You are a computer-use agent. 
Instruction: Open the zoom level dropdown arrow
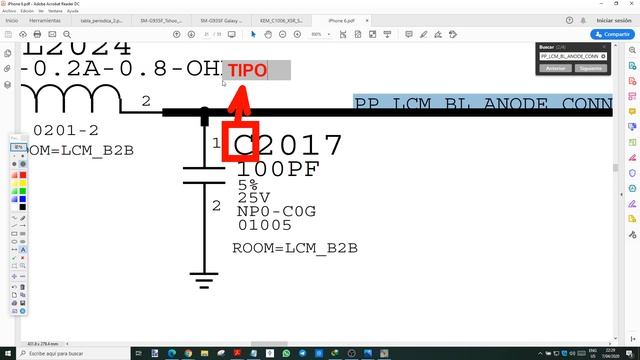click(329, 35)
